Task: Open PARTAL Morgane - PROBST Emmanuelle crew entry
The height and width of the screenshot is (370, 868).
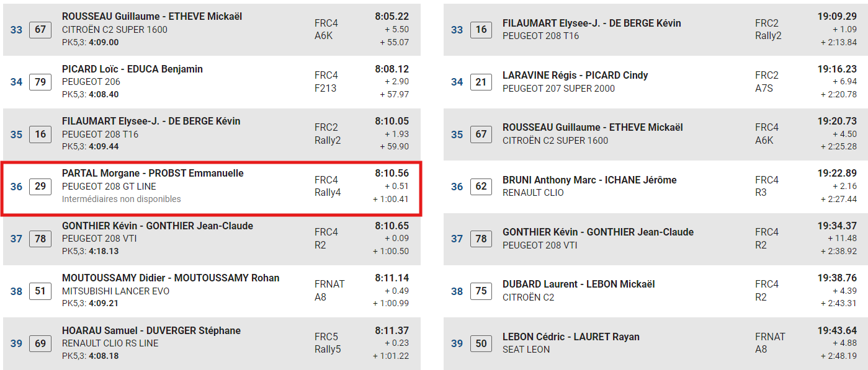Action: 153,174
